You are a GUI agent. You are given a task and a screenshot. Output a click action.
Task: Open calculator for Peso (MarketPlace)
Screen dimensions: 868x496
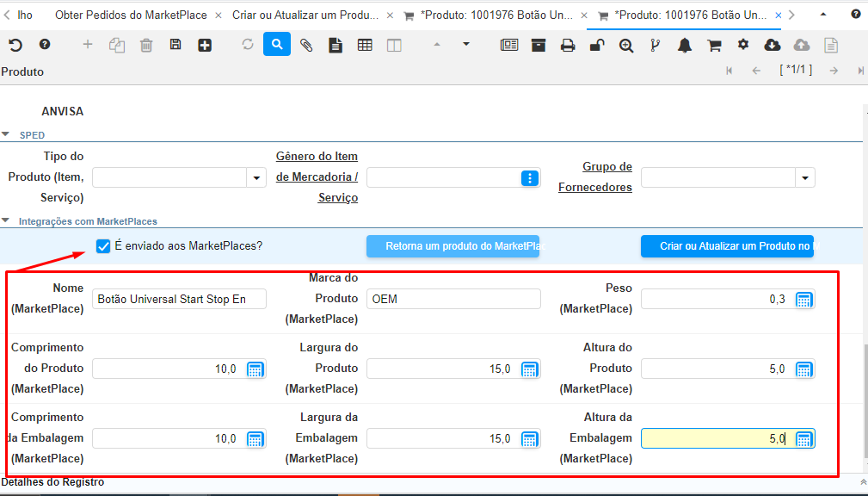coord(803,300)
